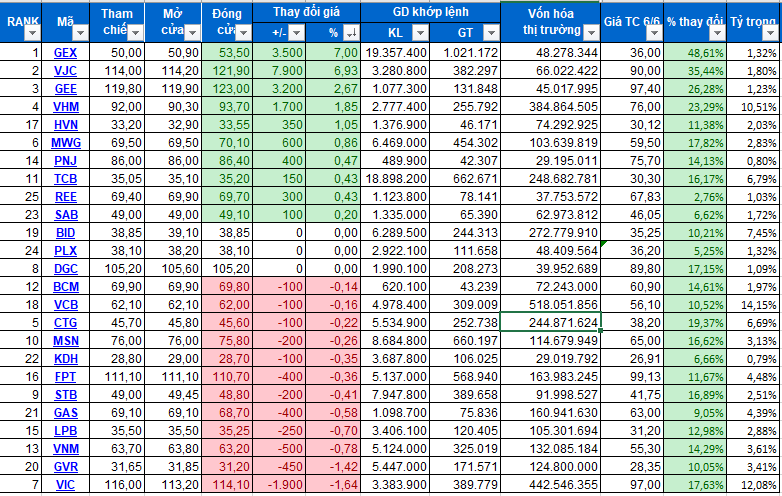Select VIC change cell -1.900

coord(279,485)
